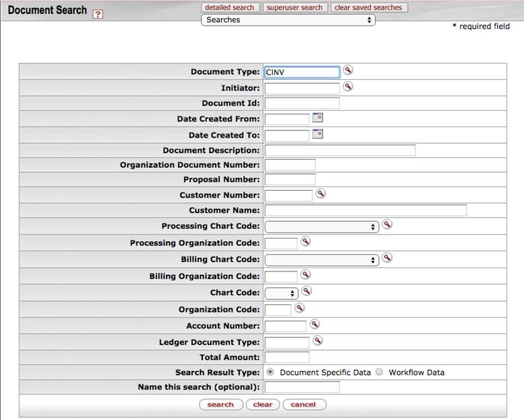Screen dimensions: 524x420
Task: Click the Proposal Number input field
Action: pyautogui.click(x=290, y=179)
